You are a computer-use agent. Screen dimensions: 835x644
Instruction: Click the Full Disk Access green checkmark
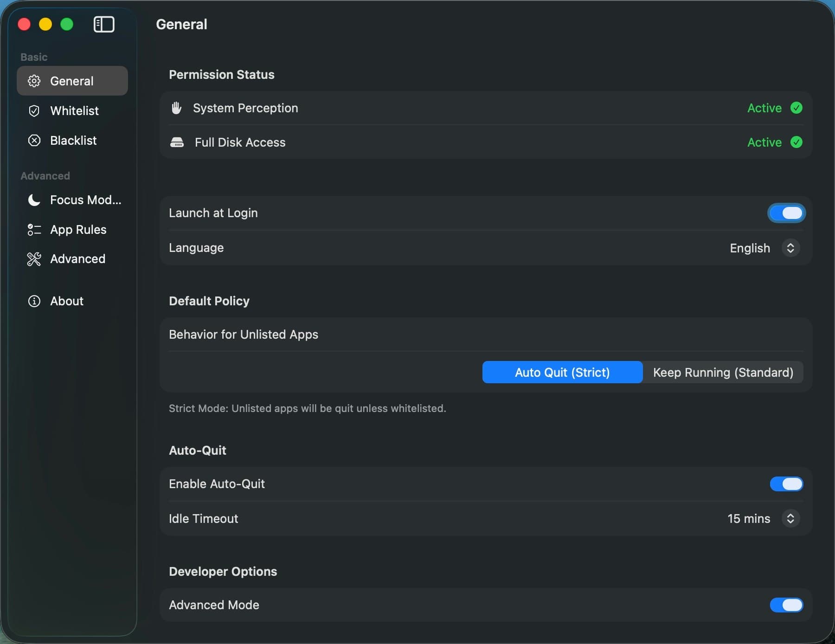[796, 142]
